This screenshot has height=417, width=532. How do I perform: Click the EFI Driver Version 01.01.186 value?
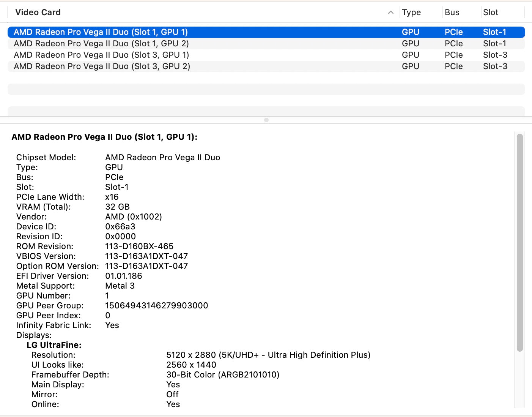pos(123,276)
